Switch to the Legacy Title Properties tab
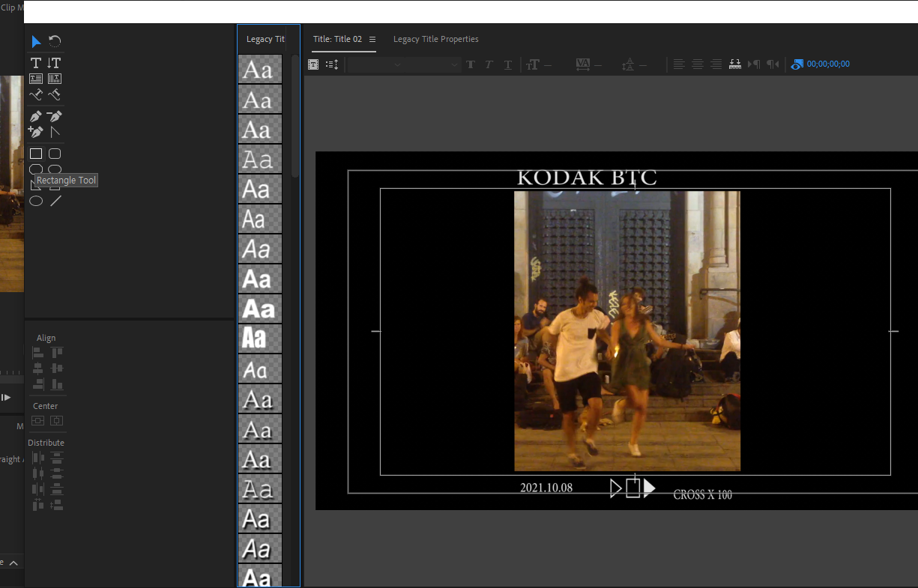The width and height of the screenshot is (918, 588). point(436,39)
